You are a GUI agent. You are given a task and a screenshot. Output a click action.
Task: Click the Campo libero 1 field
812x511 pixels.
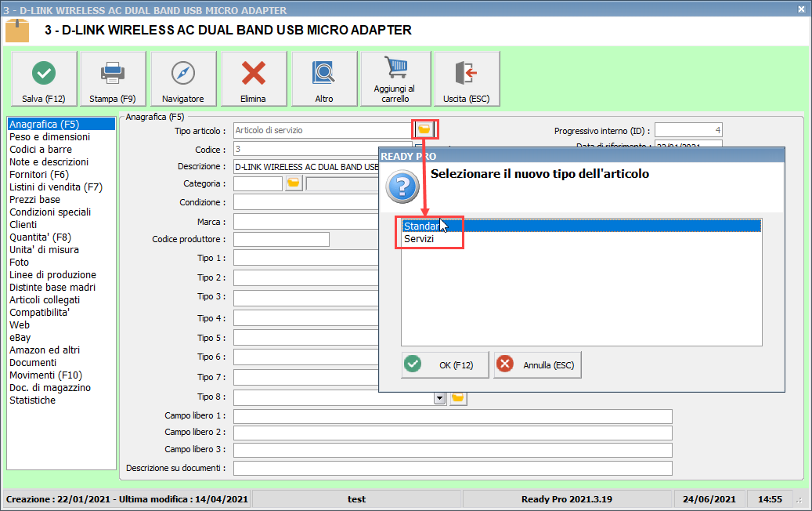tap(453, 416)
